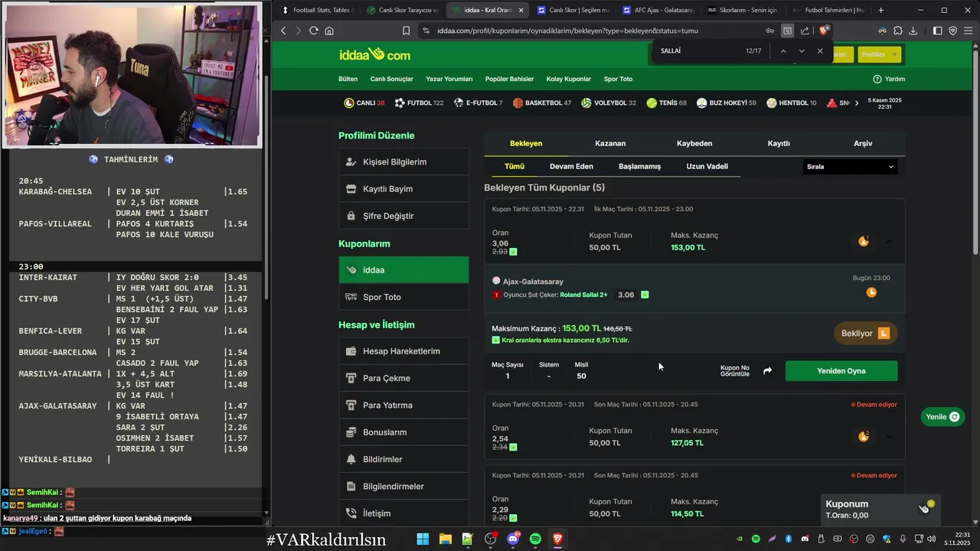
Task: Share the Ajax-Galatasaray coupon via arrow icon
Action: 767,371
